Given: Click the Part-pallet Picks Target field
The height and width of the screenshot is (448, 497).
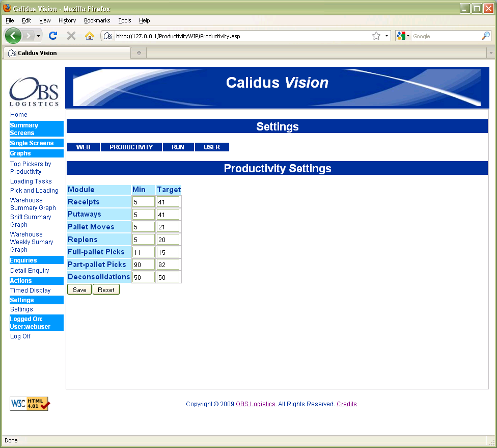Looking at the screenshot, I should (x=168, y=265).
